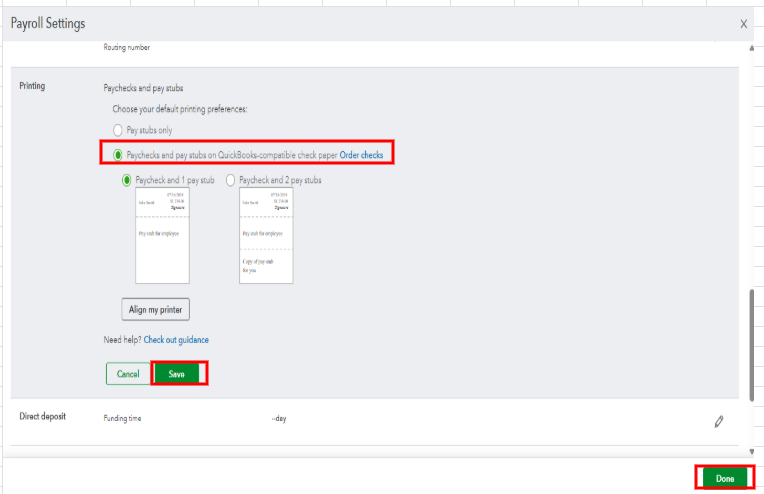Click the Direct deposit section heading

click(x=42, y=416)
